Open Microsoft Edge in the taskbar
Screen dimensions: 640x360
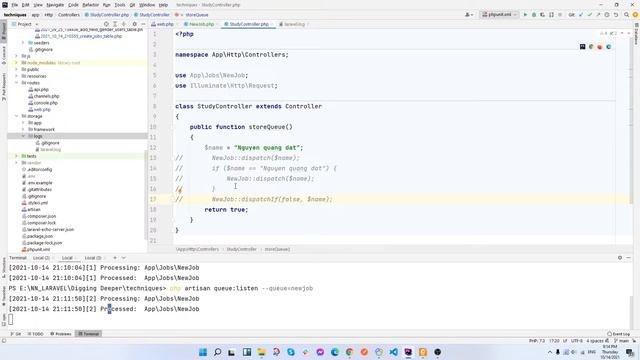click(x=335, y=352)
